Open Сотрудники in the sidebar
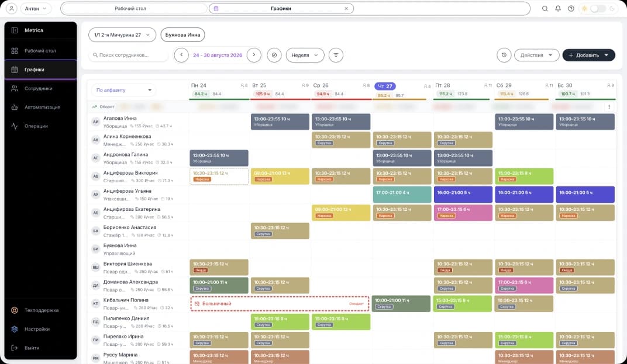Image resolution: width=627 pixels, height=364 pixels. click(40, 88)
